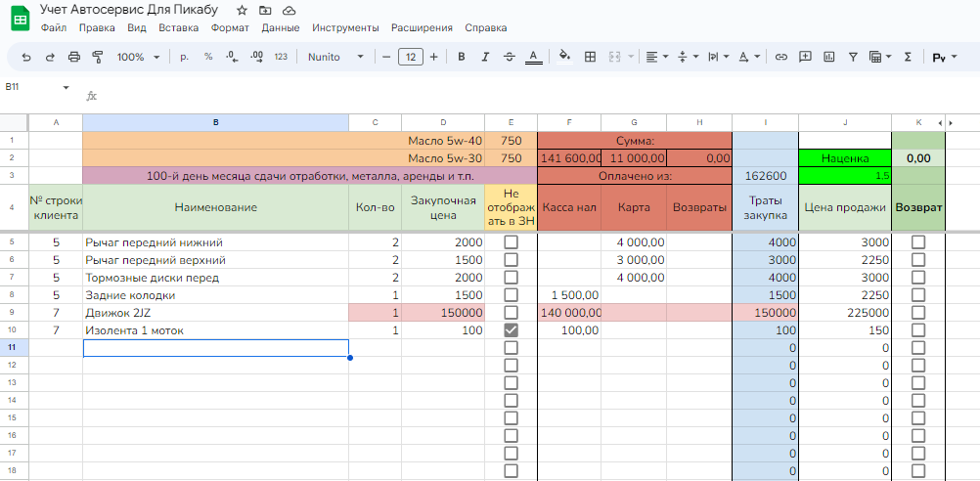Click the formula bar input field
This screenshot has width=980, height=481.
coord(489,96)
